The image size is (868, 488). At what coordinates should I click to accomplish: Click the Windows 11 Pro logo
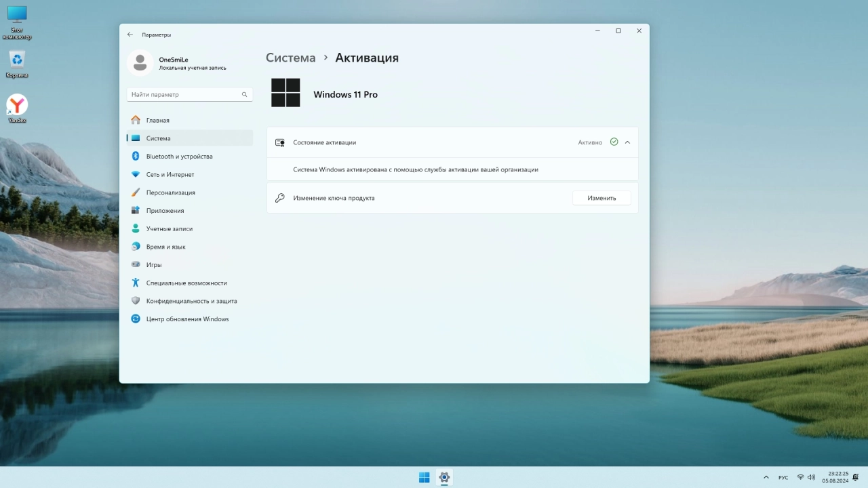click(x=285, y=93)
